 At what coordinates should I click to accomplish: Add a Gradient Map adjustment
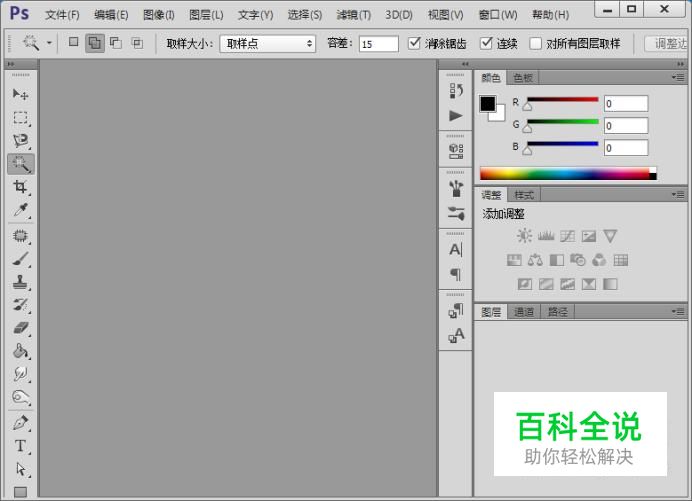[610, 284]
